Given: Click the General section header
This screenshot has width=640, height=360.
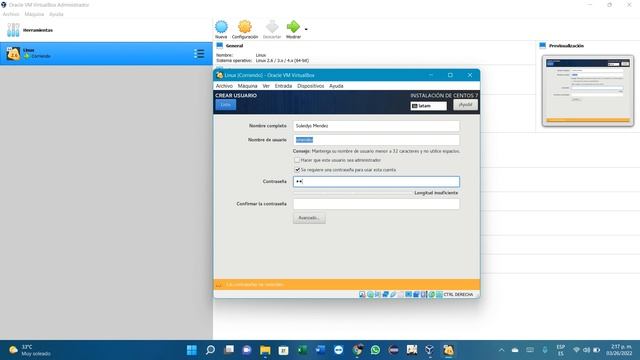Looking at the screenshot, I should click(x=234, y=46).
